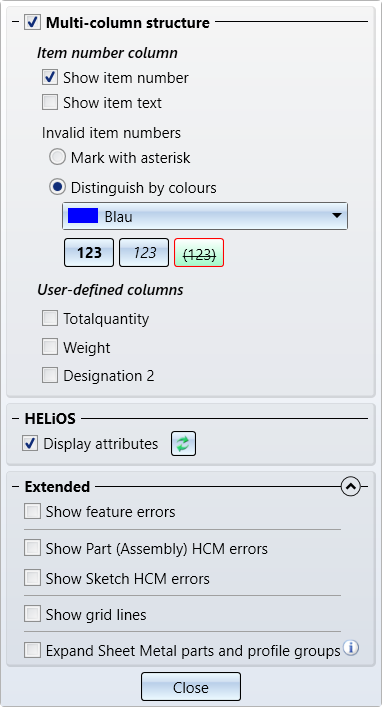382x707 pixels.
Task: Click the blue colour swatch
Action: click(83, 216)
